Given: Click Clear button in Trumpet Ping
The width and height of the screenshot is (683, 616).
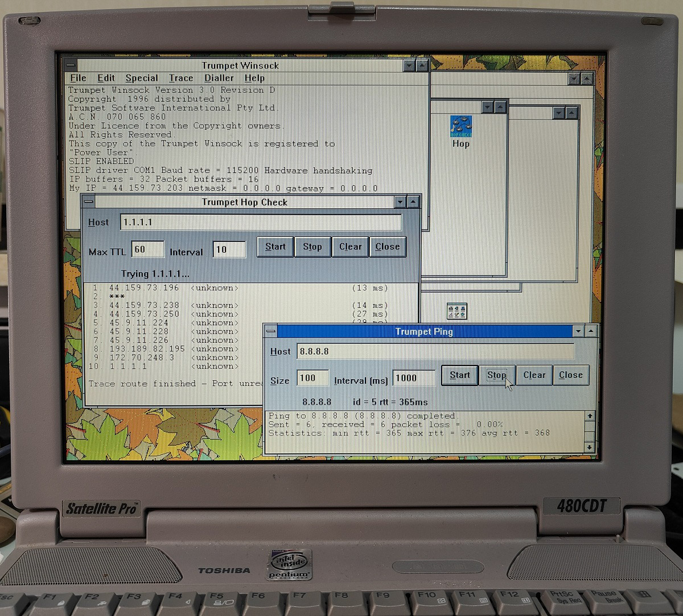Looking at the screenshot, I should click(534, 375).
